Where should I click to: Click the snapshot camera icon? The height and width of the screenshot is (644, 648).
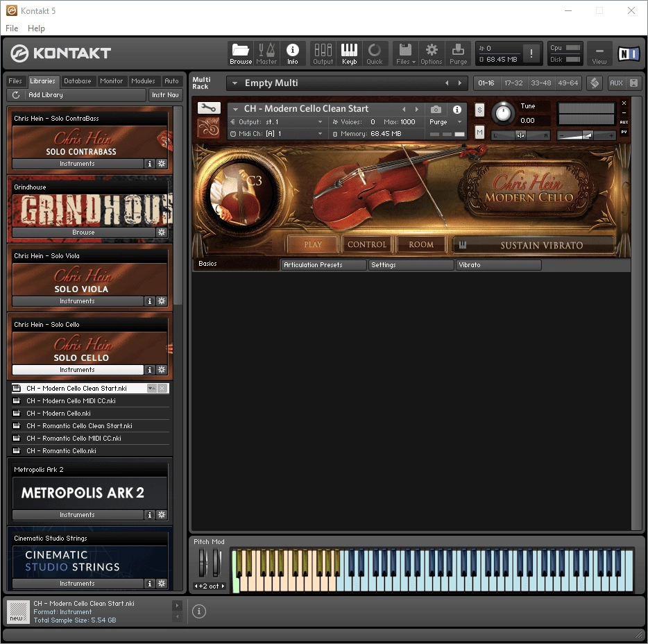click(x=436, y=110)
